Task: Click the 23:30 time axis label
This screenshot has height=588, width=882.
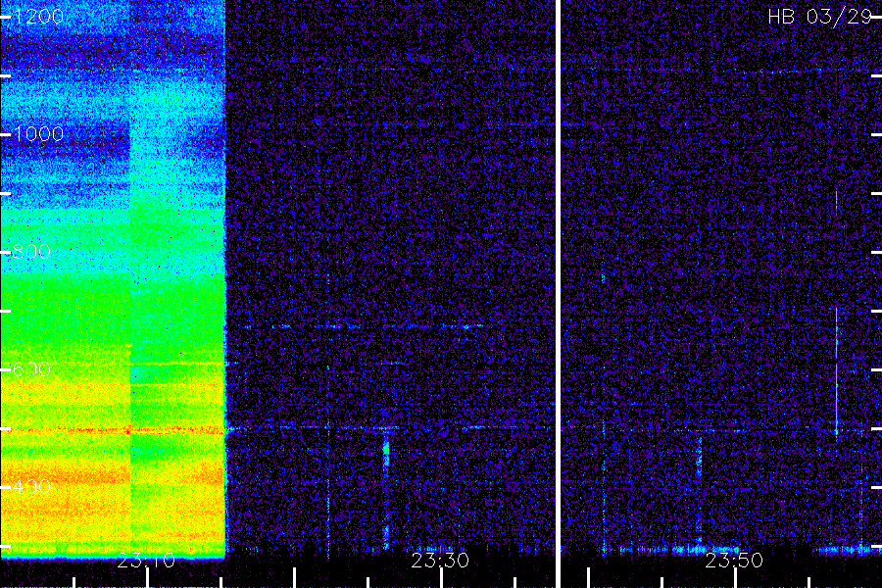Action: pyautogui.click(x=440, y=561)
